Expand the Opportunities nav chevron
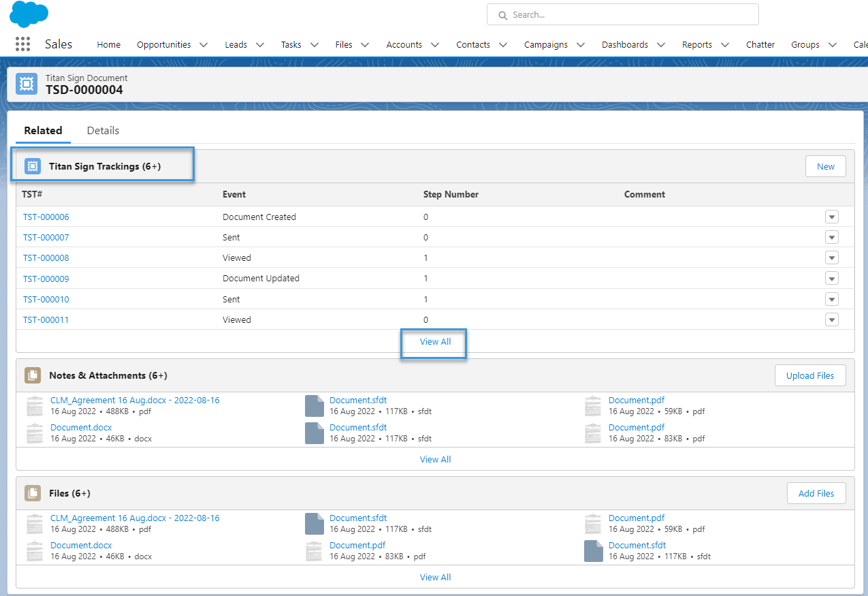 [x=204, y=45]
